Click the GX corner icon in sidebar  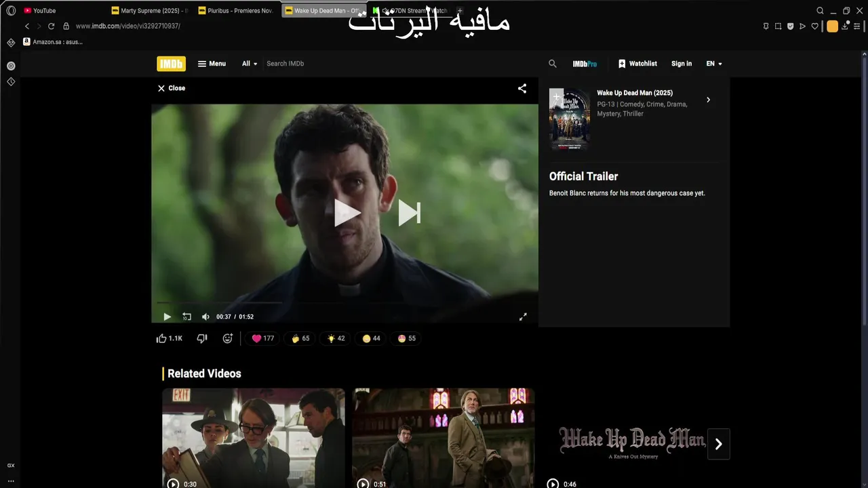point(11,466)
